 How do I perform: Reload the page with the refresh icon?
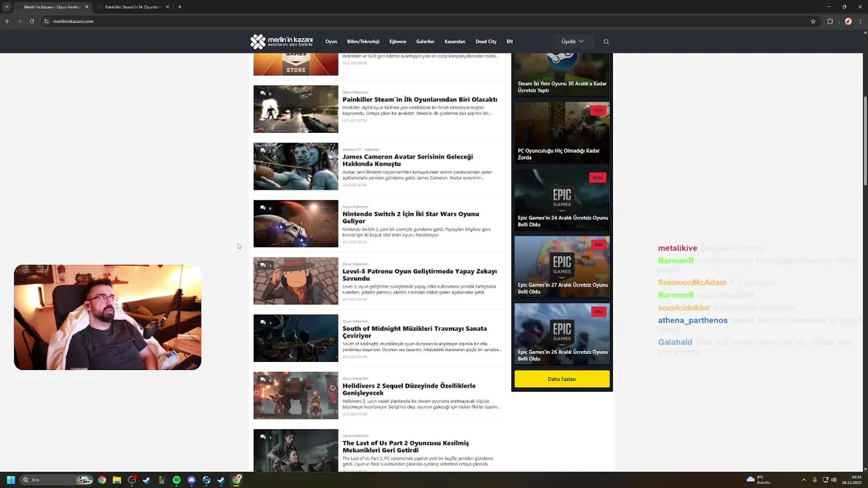[x=31, y=21]
